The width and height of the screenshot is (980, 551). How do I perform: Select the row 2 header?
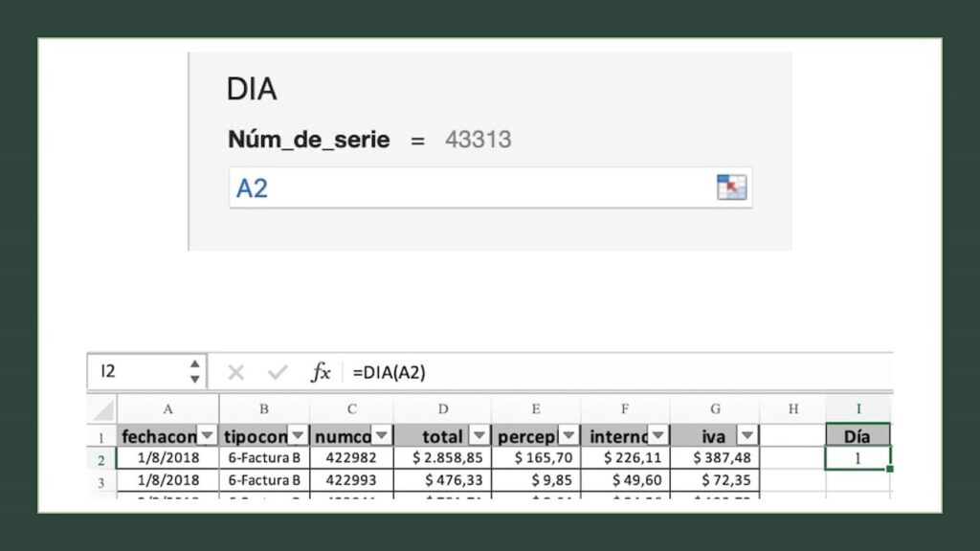(x=102, y=457)
